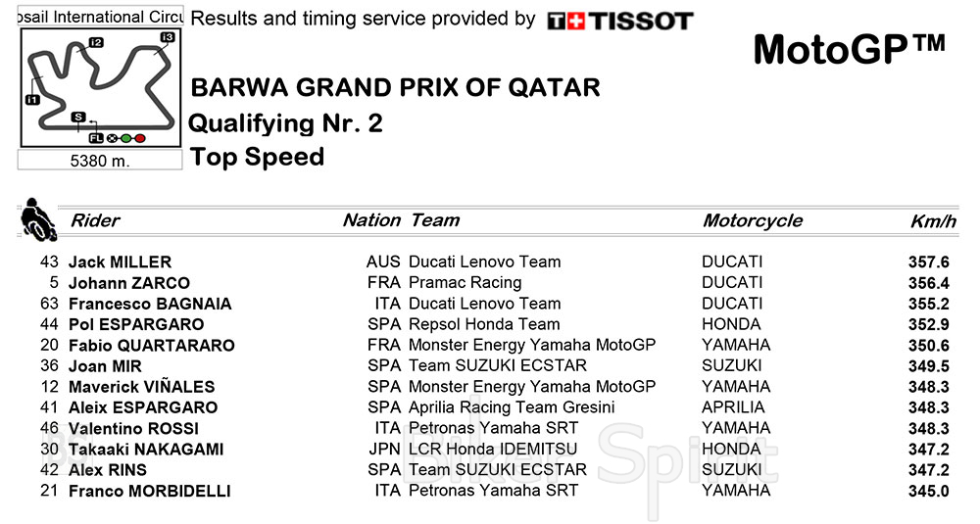
Task: Click the Losail International Circuit name box
Action: (100, 17)
